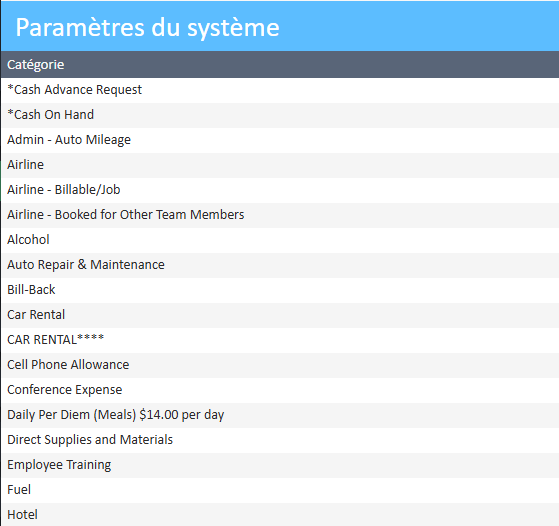The image size is (559, 526).
Task: Select the Employee Training category
Action: [x=280, y=465]
